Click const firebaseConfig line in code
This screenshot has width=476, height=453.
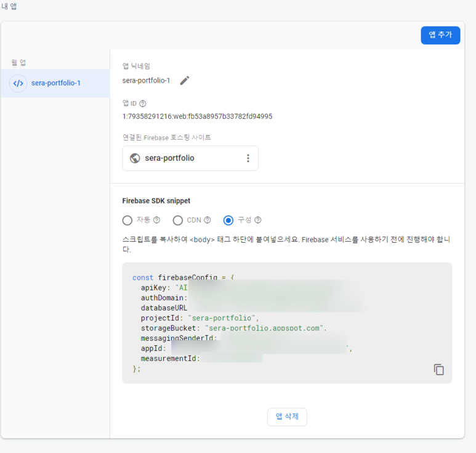click(183, 277)
